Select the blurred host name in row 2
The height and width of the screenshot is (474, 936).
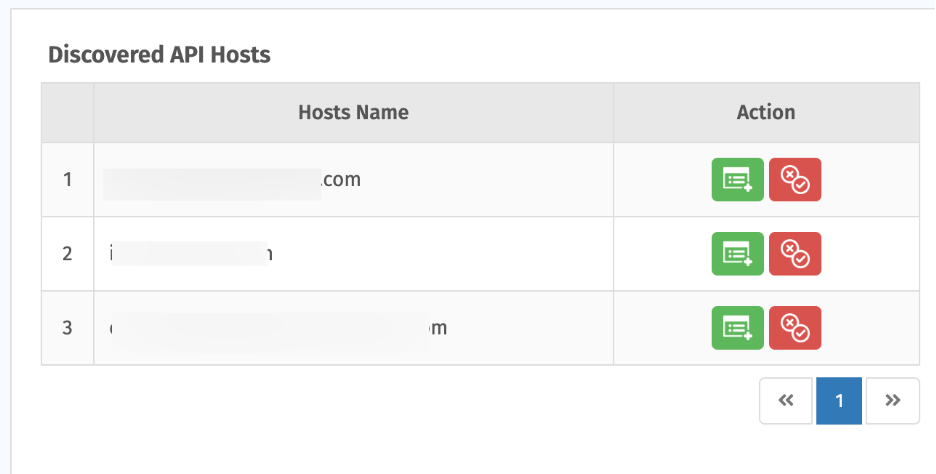tap(191, 254)
